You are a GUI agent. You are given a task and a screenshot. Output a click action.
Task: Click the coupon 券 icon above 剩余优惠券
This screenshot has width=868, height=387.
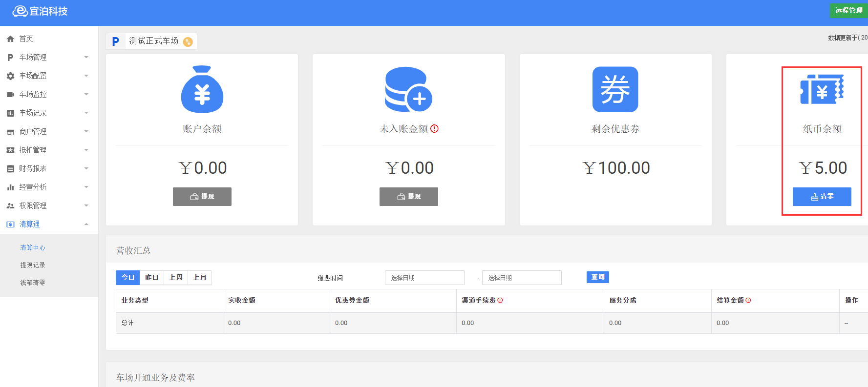[x=615, y=89]
